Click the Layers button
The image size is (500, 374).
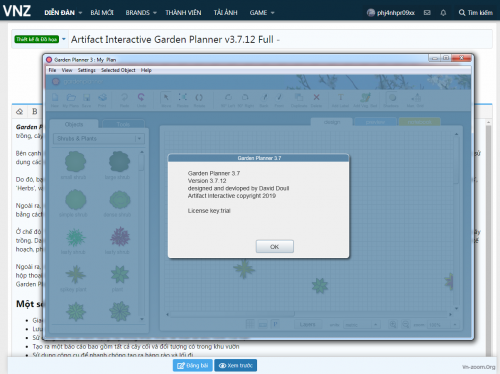tap(308, 324)
